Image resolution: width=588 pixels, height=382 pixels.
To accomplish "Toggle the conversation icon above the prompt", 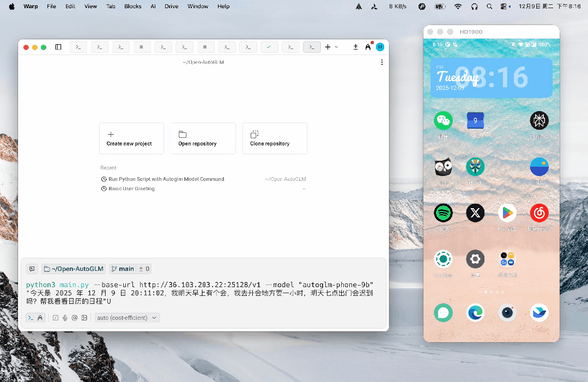I will (32, 269).
